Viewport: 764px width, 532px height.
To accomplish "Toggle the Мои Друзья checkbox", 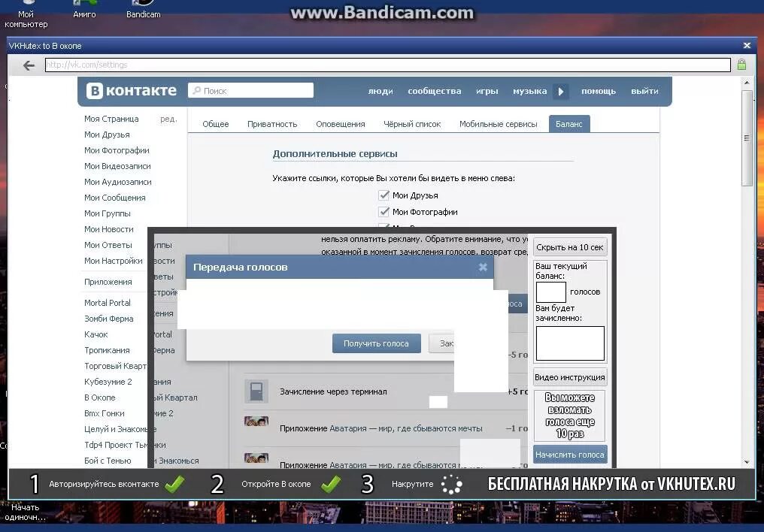I will (384, 195).
